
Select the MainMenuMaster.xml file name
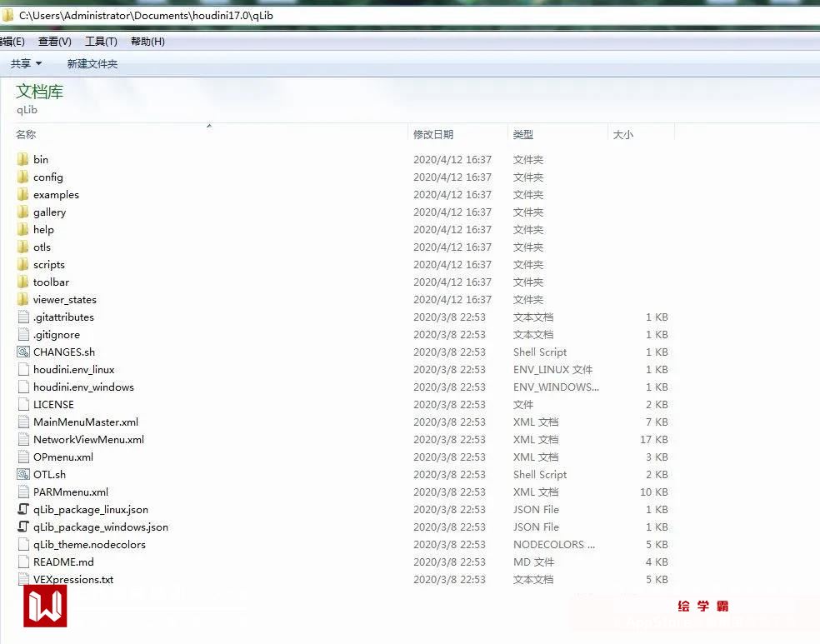coord(86,422)
